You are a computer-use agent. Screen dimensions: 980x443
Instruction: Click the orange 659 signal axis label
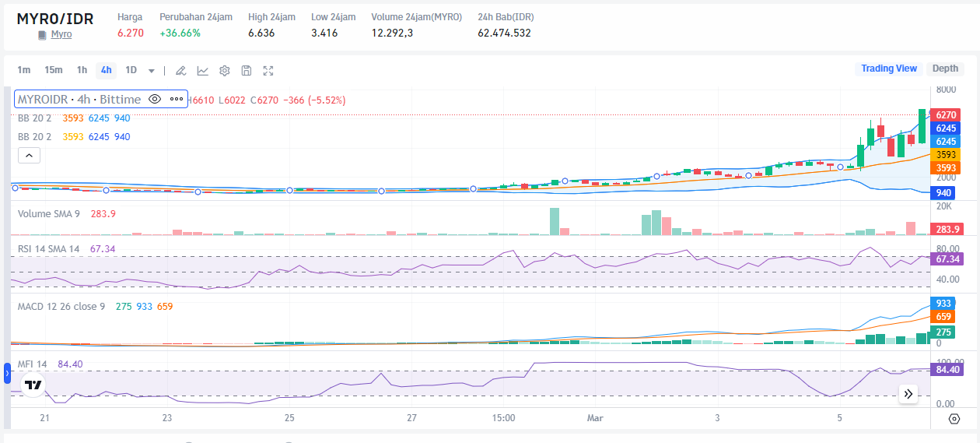(943, 317)
